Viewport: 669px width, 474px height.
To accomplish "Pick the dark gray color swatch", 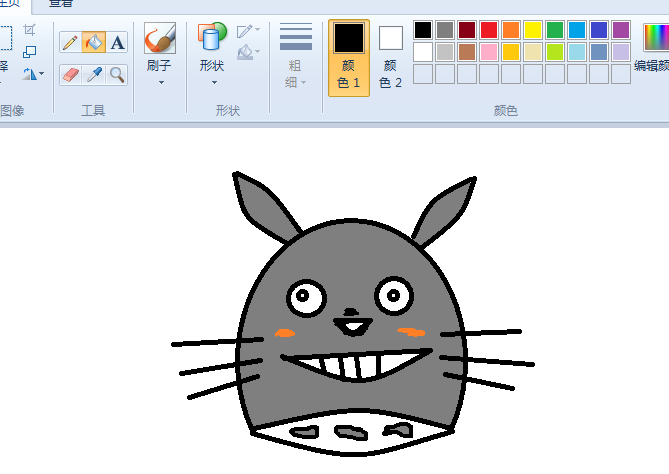I will pyautogui.click(x=445, y=30).
